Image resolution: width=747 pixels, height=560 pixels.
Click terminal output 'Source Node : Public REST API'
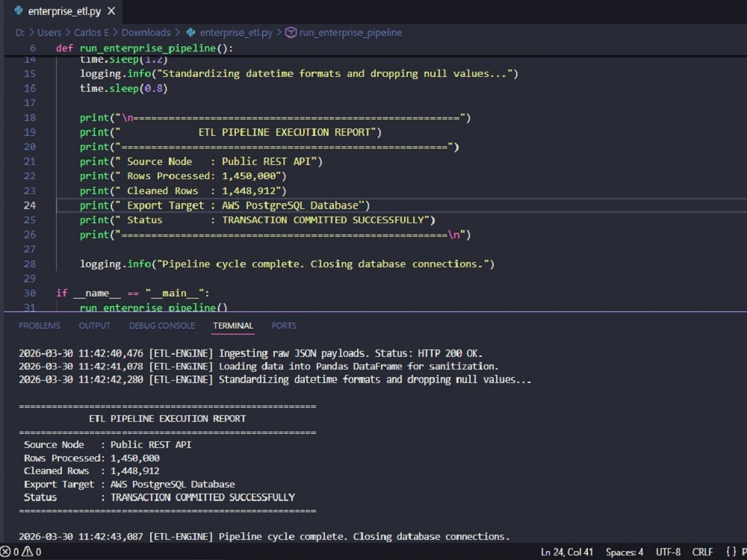(108, 445)
